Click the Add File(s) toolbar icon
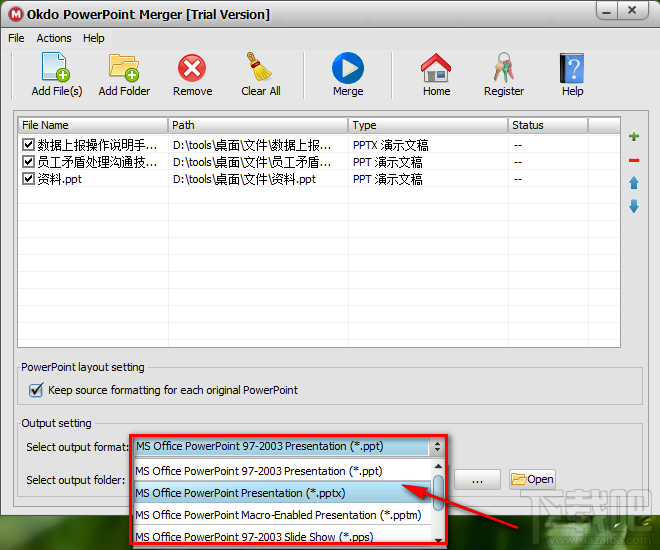 [56, 67]
